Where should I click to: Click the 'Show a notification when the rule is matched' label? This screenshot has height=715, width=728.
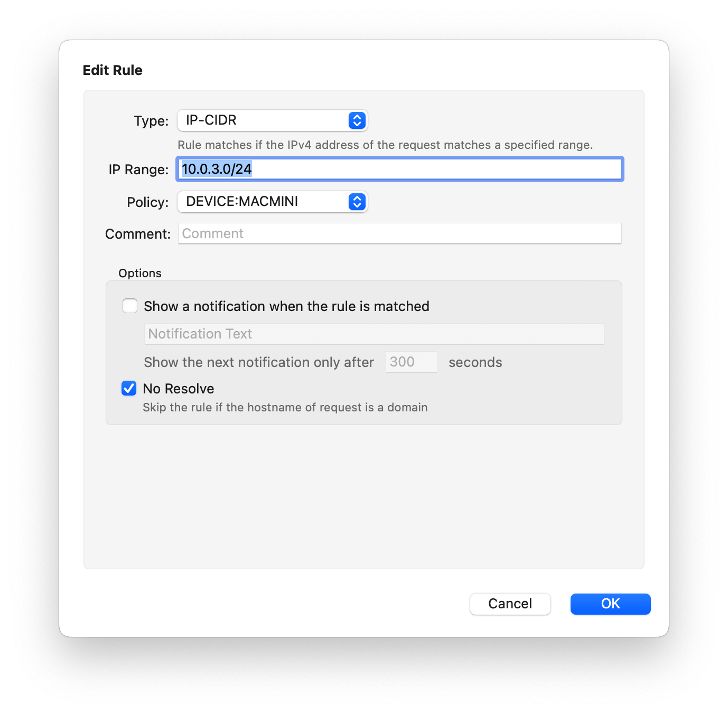(286, 306)
